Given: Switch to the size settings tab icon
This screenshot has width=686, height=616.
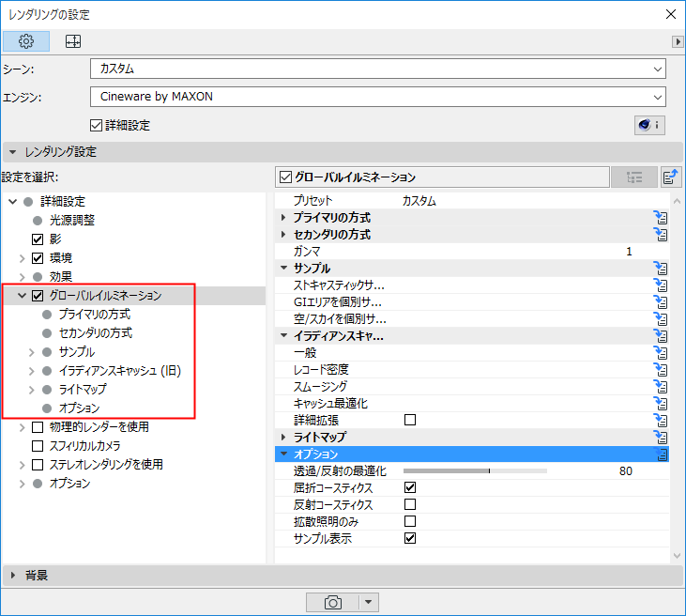Looking at the screenshot, I should (73, 41).
